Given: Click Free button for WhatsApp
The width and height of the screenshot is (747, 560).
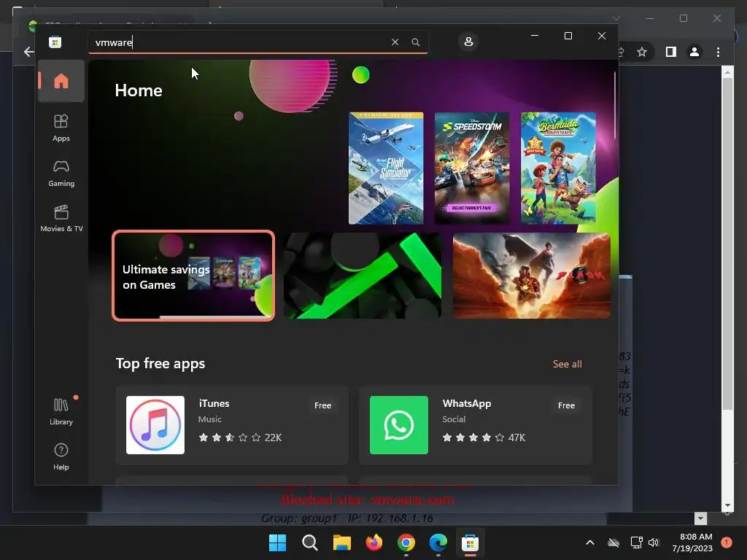Looking at the screenshot, I should click(x=566, y=405).
